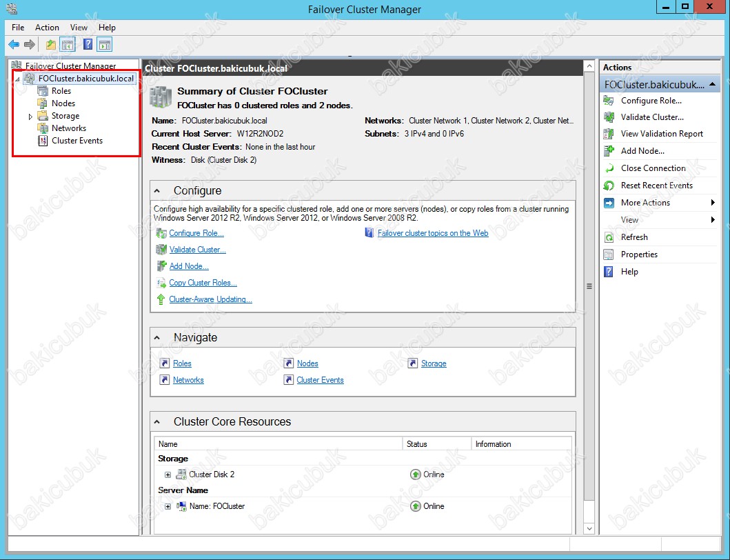Click the Cluster Disk 2 resource icon
This screenshot has height=560, width=730.
[181, 474]
